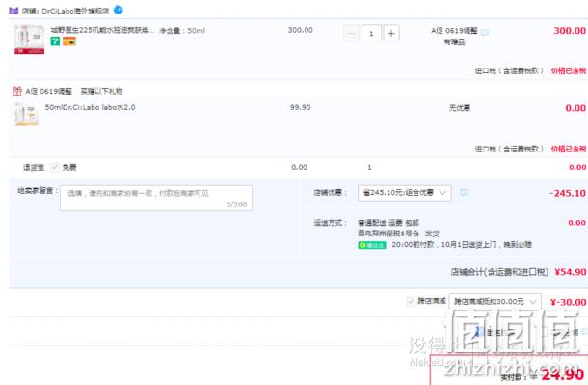The image size is (588, 385).
Task: Open the labo water 2.0 gift thumbnail
Action: point(27,114)
